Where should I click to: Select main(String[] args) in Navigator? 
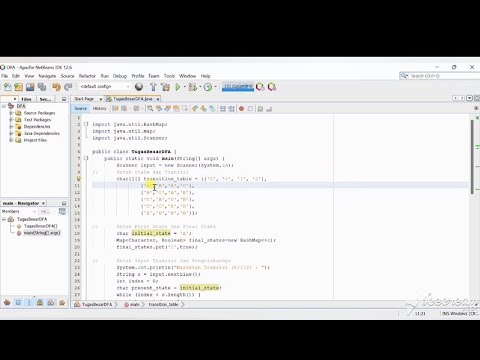pyautogui.click(x=42, y=233)
